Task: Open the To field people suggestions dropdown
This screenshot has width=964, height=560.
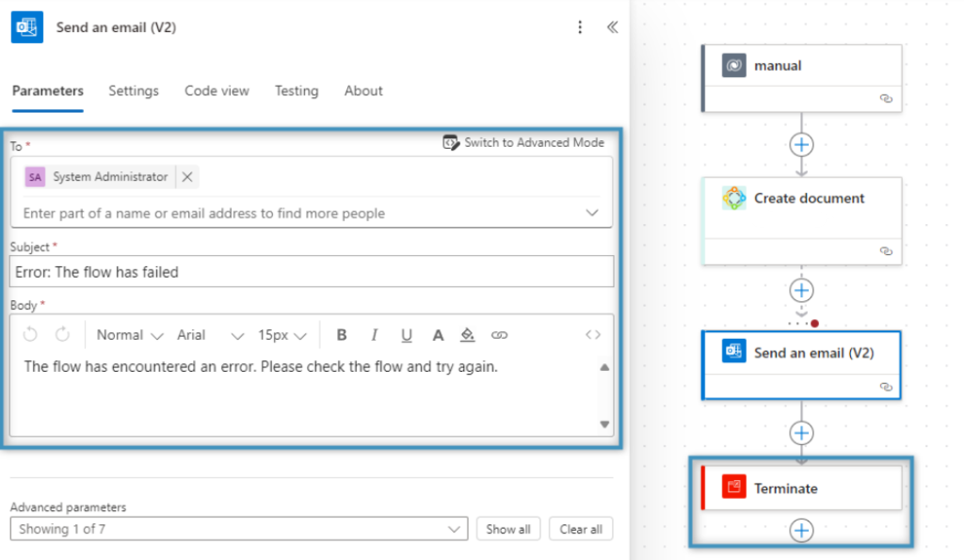Action: 593,213
